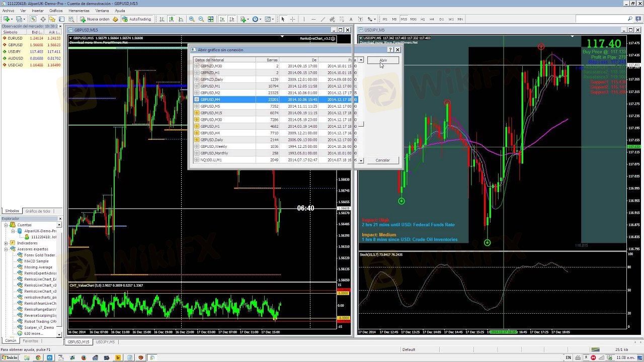Switch timeframe to M5
Viewport: 644px width, 362px height.
coord(394,19)
